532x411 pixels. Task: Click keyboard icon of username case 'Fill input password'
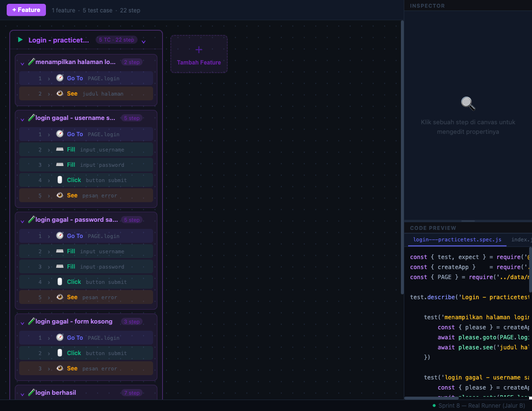click(60, 164)
